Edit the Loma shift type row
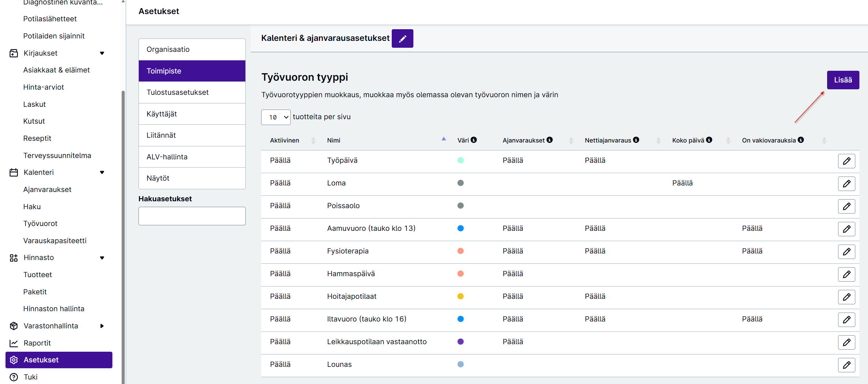The height and width of the screenshot is (384, 868). (x=846, y=183)
